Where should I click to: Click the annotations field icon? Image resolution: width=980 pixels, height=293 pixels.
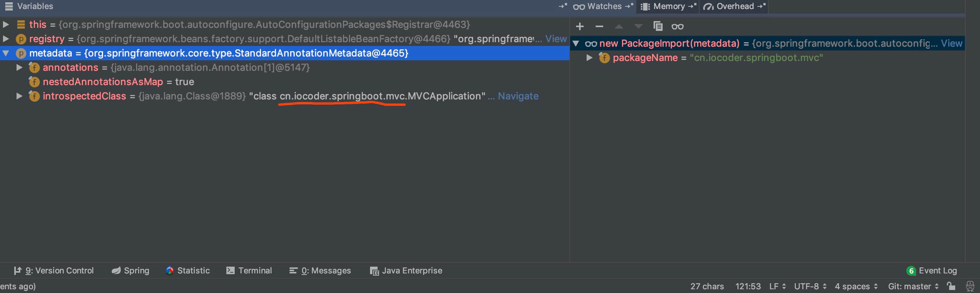pyautogui.click(x=34, y=67)
